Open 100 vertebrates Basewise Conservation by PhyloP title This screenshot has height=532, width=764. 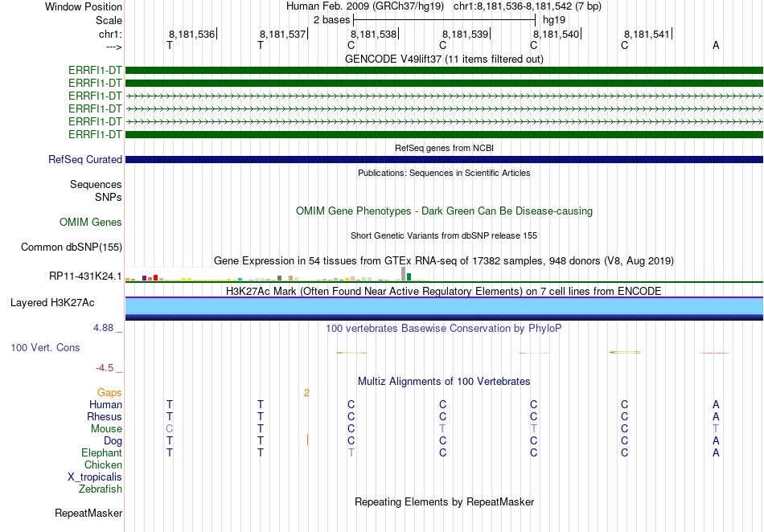[444, 329]
